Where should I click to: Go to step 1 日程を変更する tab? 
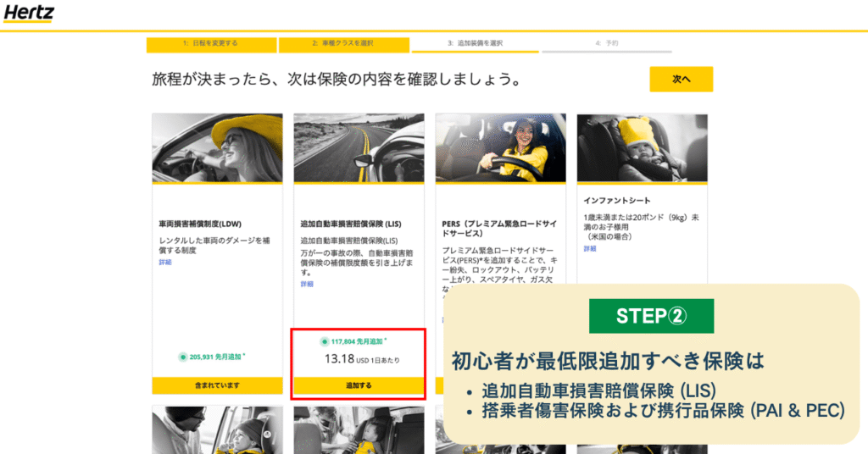(211, 44)
